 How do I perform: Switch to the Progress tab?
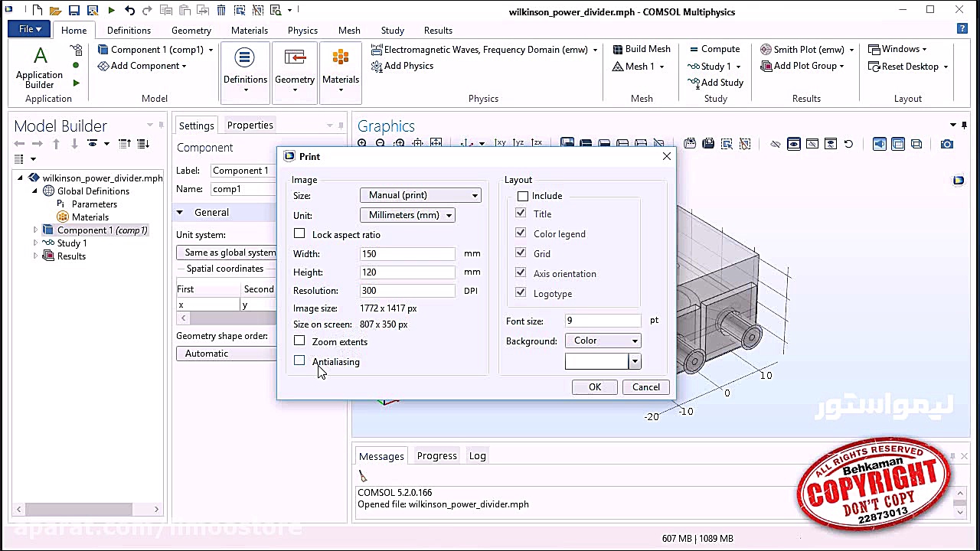pos(436,456)
